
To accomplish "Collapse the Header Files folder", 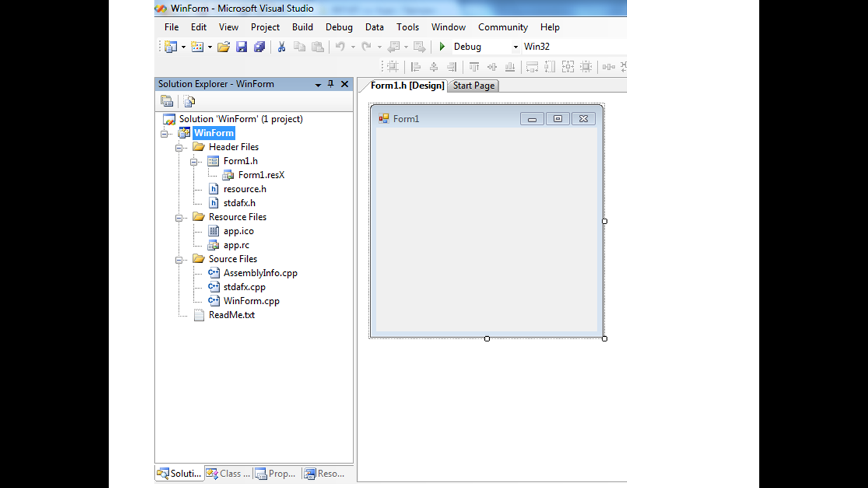I will (179, 147).
